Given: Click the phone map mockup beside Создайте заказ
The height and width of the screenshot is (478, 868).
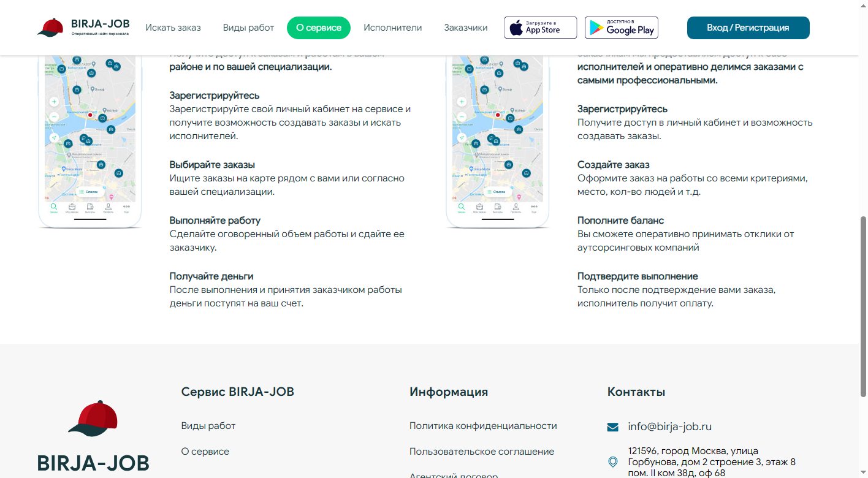Looking at the screenshot, I should (x=498, y=142).
